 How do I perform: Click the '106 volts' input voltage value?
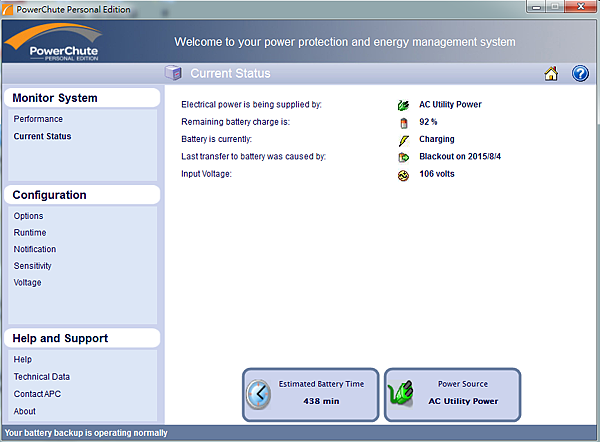pyautogui.click(x=437, y=174)
